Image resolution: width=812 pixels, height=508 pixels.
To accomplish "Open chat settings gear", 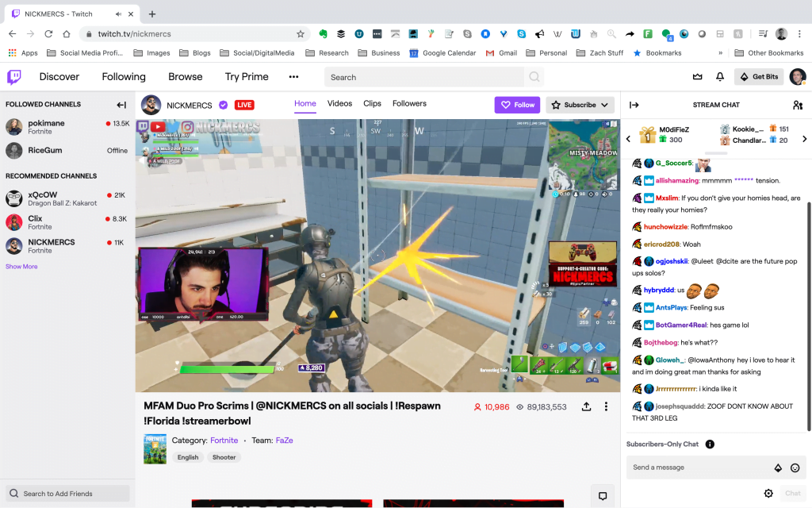I will [768, 493].
